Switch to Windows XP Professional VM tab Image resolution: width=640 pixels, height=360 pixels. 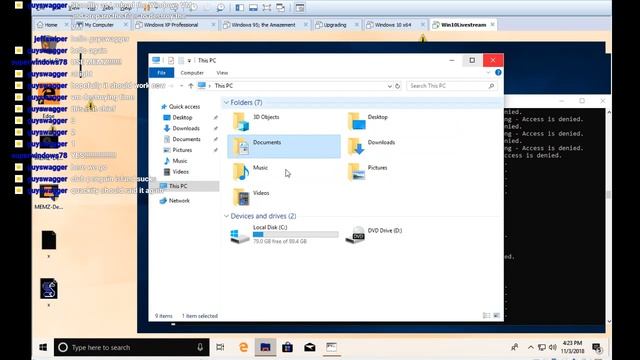pos(171,25)
